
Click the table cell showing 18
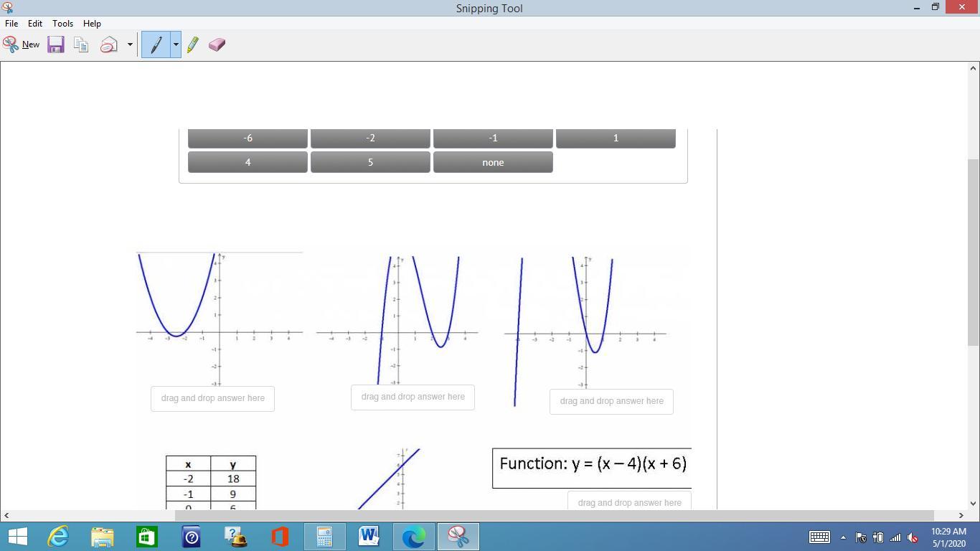pyautogui.click(x=233, y=479)
